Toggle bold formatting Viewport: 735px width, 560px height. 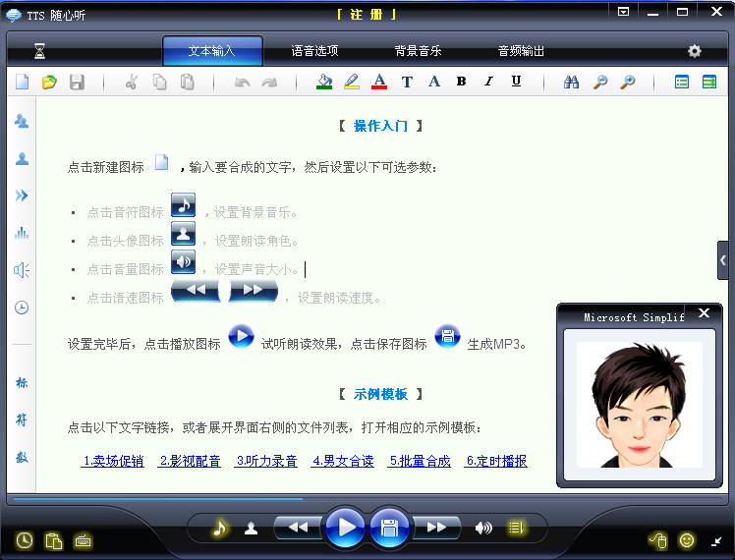(x=461, y=82)
